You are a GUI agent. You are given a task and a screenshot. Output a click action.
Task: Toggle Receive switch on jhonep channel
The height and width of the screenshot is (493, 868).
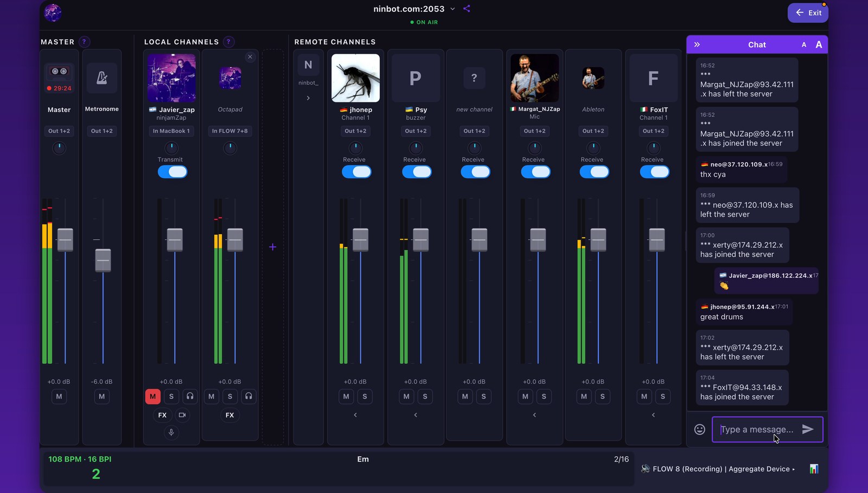click(356, 172)
